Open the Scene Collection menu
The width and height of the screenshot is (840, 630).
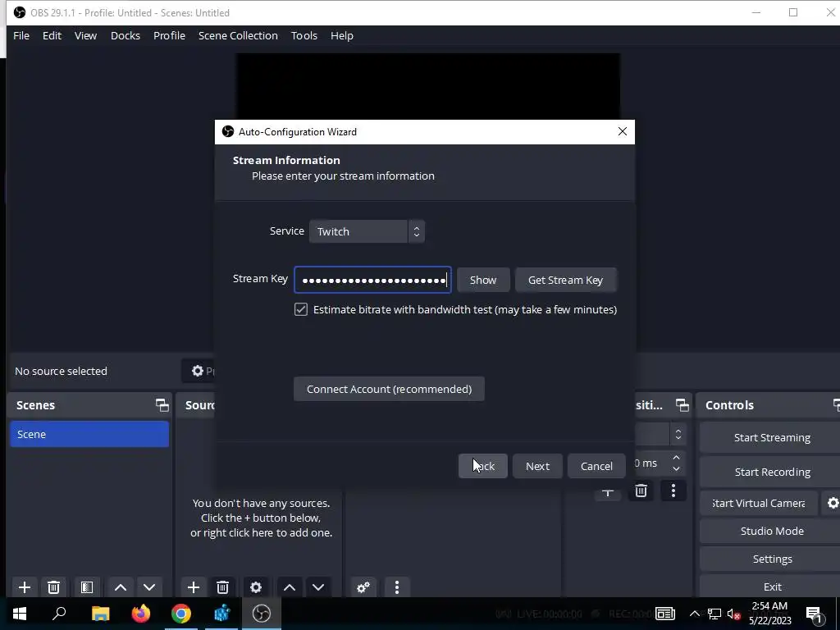click(x=238, y=35)
